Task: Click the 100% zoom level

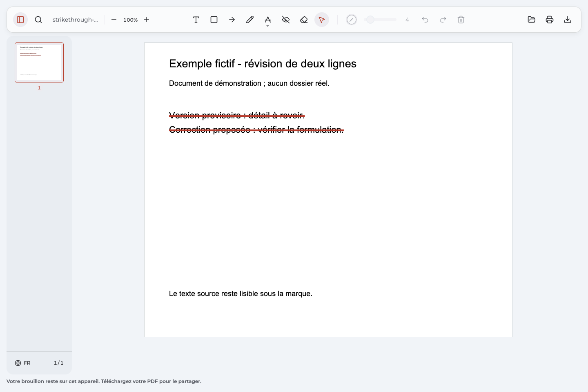Action: [x=130, y=20]
